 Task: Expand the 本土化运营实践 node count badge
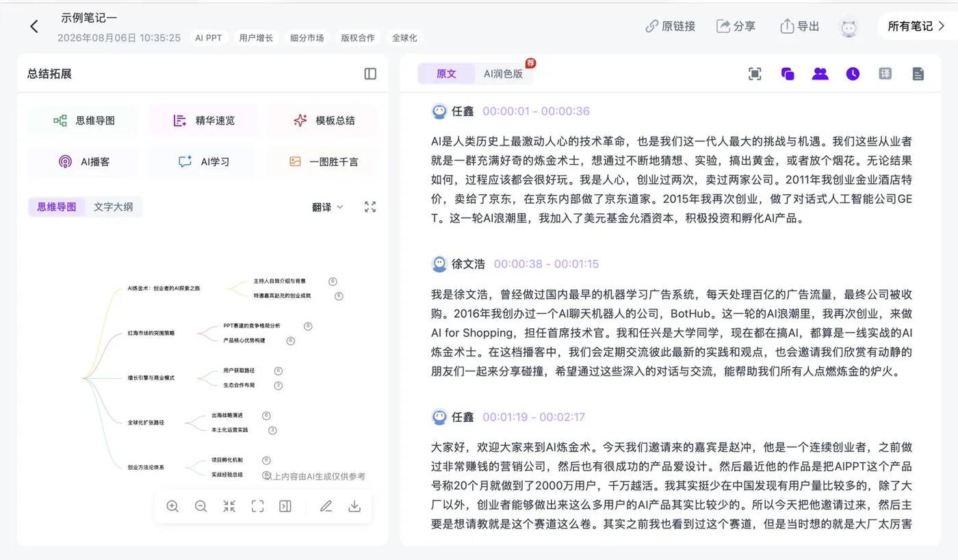(272, 430)
